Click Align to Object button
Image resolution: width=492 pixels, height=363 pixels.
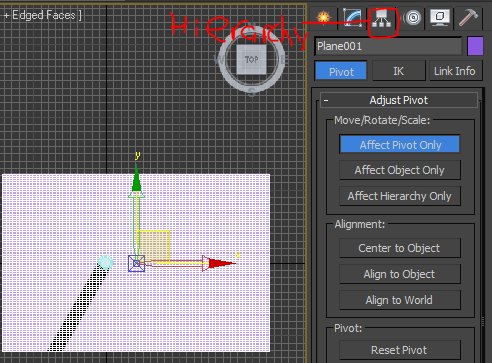tap(400, 274)
